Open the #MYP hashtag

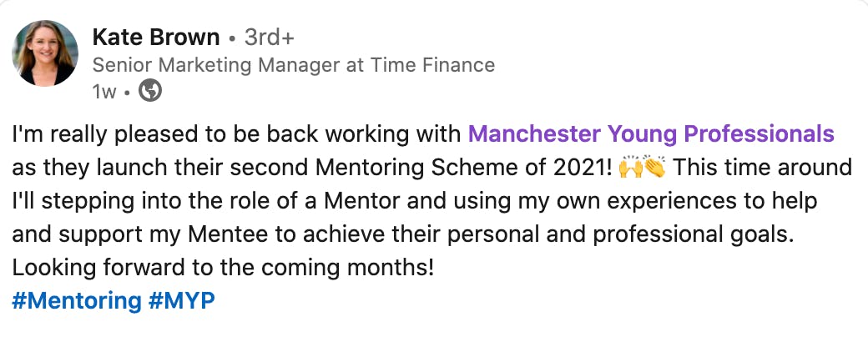[x=181, y=301]
